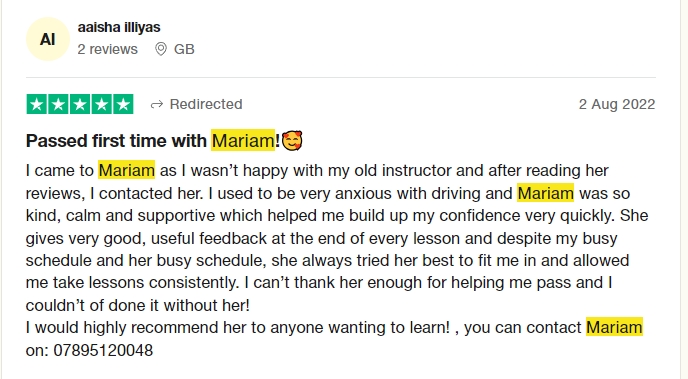This screenshot has width=688, height=379.
Task: Click the fourth green rating star
Action: point(101,104)
